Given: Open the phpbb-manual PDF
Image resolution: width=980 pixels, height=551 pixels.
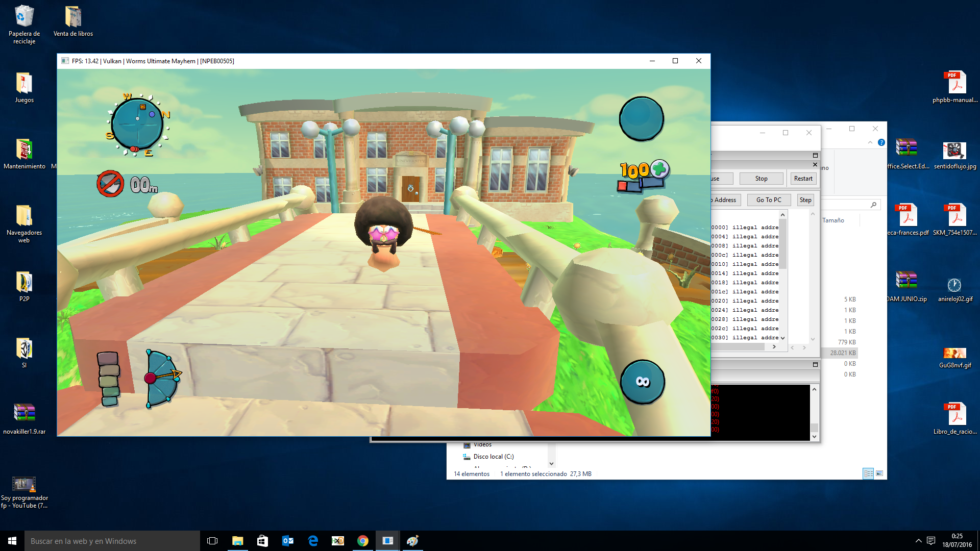Looking at the screenshot, I should coord(955,88).
